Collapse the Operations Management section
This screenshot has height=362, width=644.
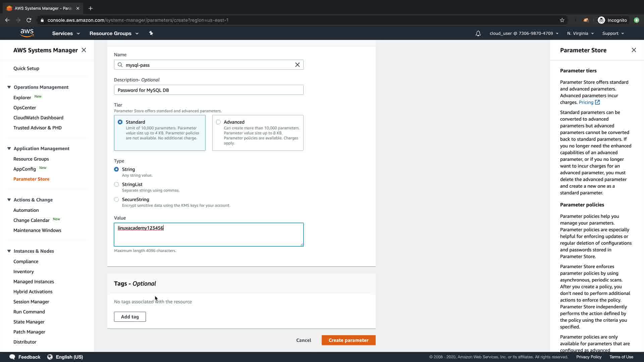[9, 87]
